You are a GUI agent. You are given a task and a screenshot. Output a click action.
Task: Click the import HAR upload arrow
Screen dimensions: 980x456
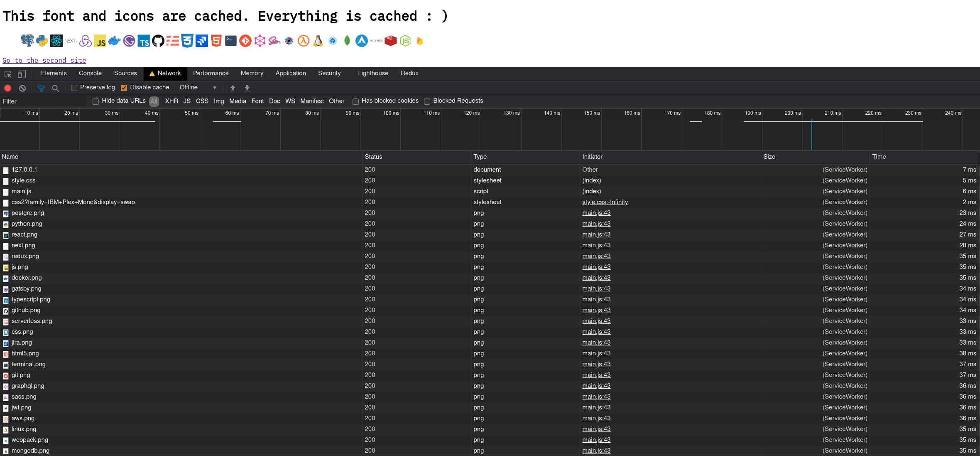pos(233,88)
